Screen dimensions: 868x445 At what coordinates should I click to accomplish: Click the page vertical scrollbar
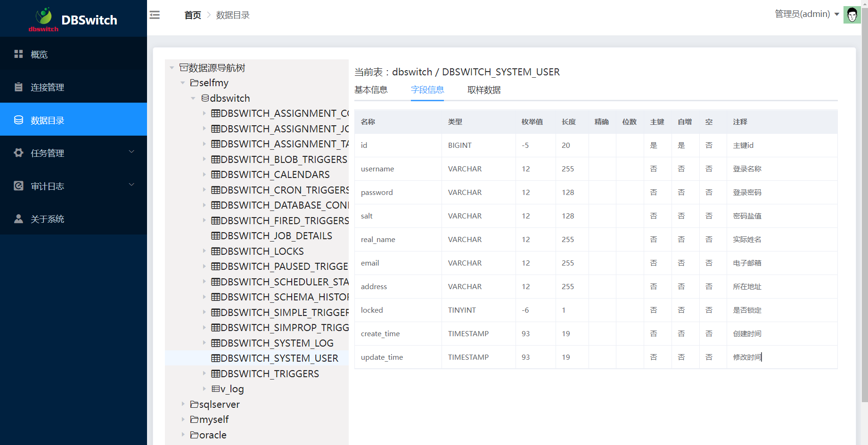(864, 188)
